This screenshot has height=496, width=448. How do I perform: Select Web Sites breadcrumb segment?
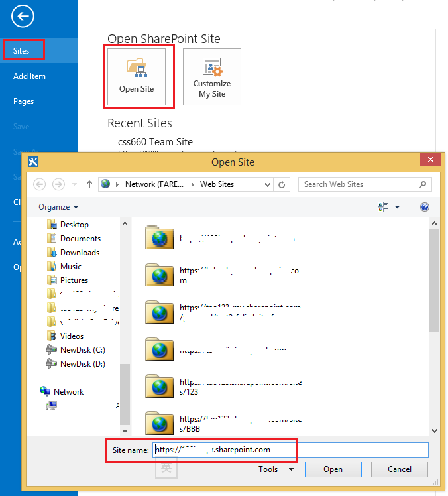[217, 184]
